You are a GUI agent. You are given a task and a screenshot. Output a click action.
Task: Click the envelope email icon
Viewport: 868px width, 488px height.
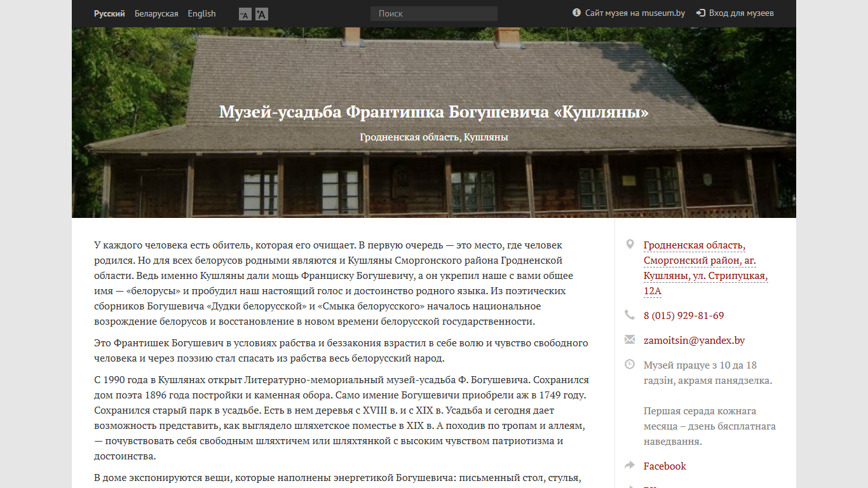(x=630, y=339)
